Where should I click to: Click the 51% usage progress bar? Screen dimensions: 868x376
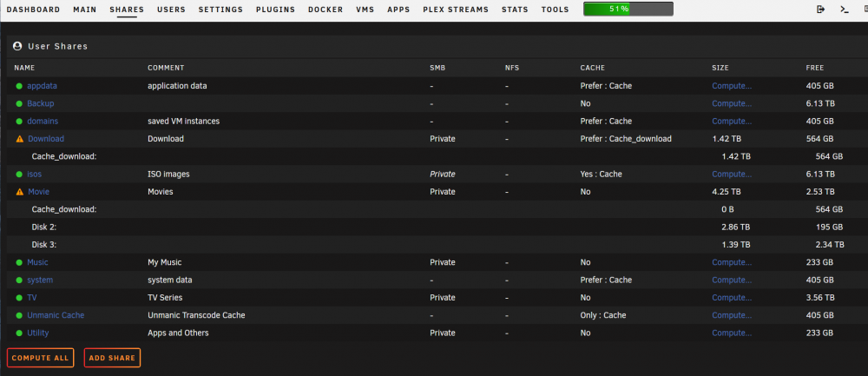pos(628,10)
